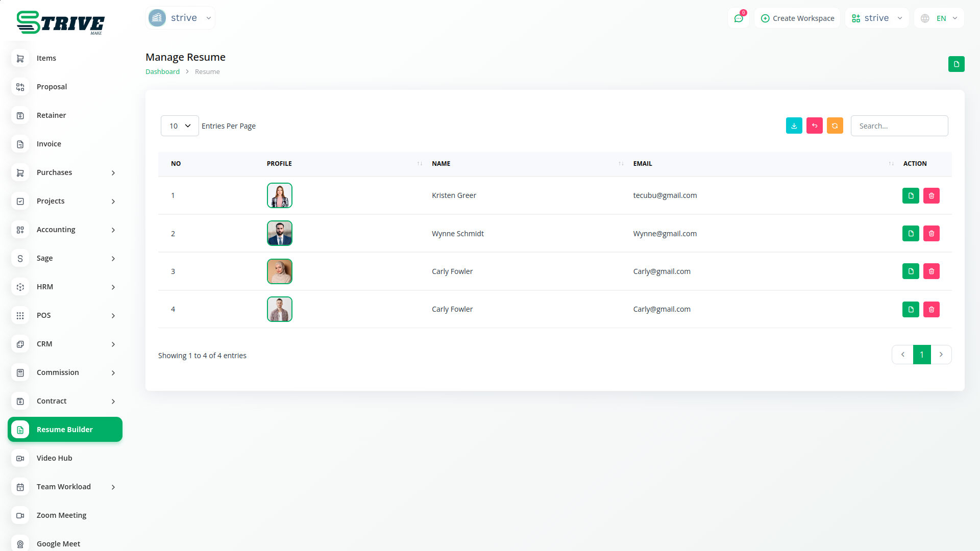Open the entries per page dropdown
Image resolution: width=980 pixels, height=551 pixels.
180,126
